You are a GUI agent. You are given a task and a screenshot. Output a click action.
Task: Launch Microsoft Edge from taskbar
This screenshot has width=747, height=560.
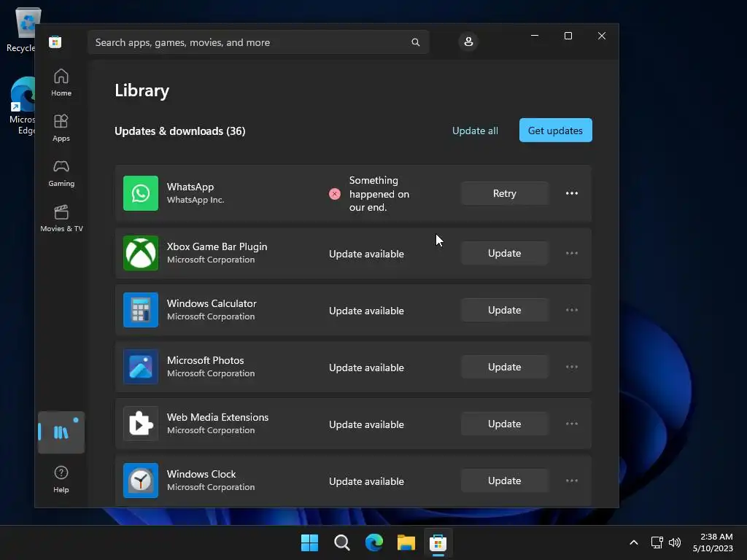coord(374,542)
